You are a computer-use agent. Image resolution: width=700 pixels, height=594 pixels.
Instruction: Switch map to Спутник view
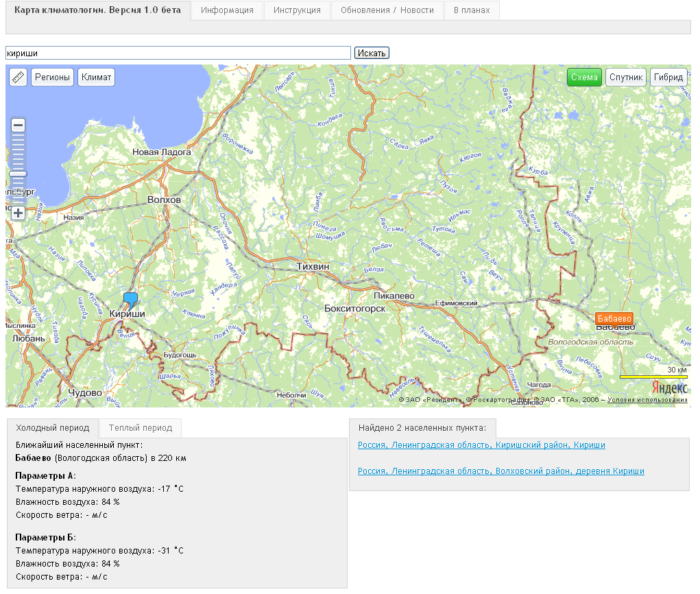tap(625, 77)
